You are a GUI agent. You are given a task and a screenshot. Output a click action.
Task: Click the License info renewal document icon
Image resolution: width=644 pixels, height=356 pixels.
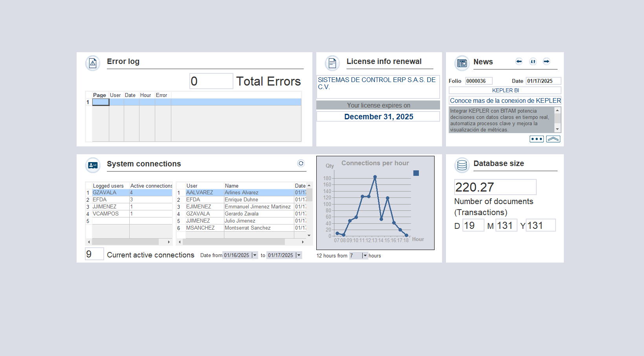coord(332,63)
